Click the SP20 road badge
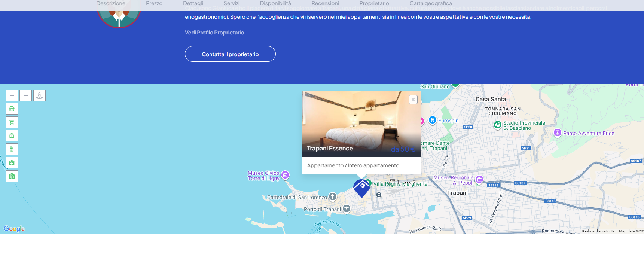Viewport: 644px width, 256px height. click(x=468, y=127)
